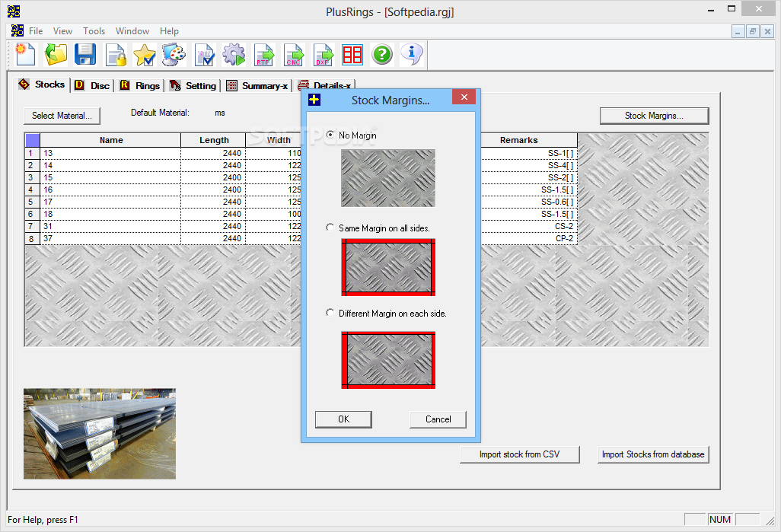Open the color palette toolbar icon
This screenshot has height=532, width=781.
click(174, 54)
